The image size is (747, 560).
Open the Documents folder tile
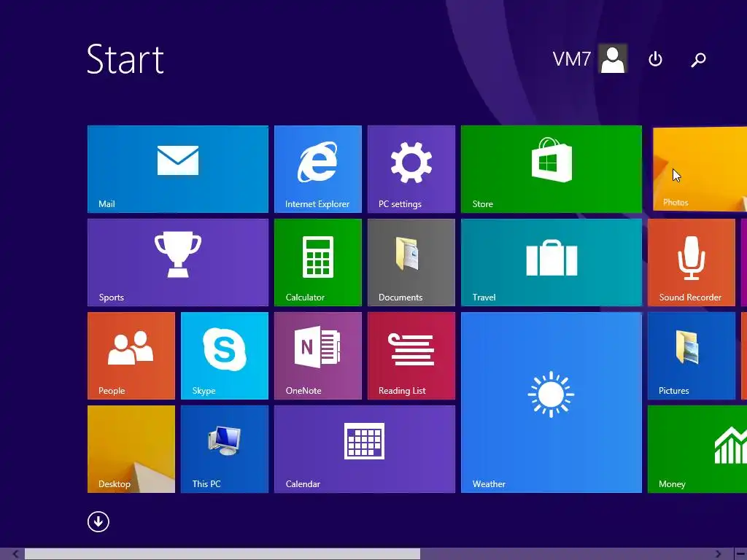(x=411, y=262)
